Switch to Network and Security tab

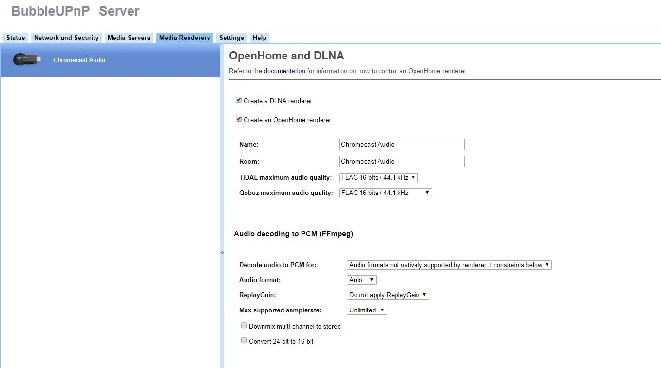tap(66, 38)
